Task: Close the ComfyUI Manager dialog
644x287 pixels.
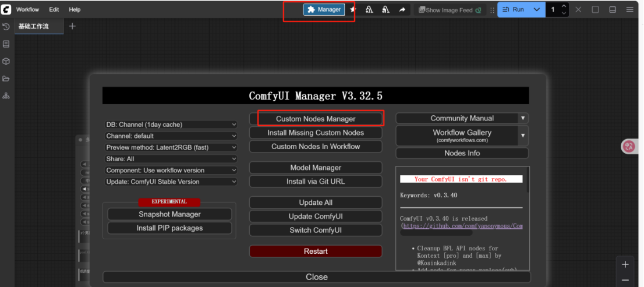Action: click(317, 277)
